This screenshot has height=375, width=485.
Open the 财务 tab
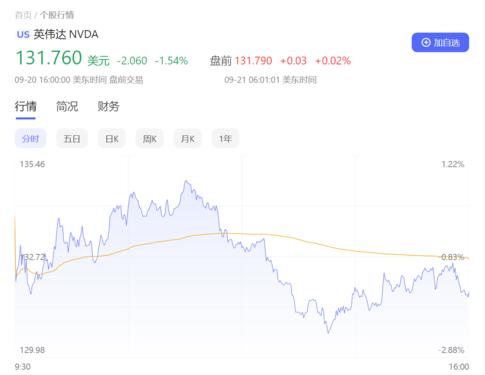point(108,106)
